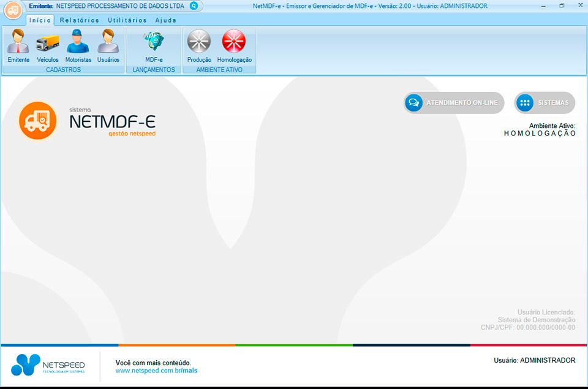
Task: Switch to the Homologação environment
Action: pos(235,46)
